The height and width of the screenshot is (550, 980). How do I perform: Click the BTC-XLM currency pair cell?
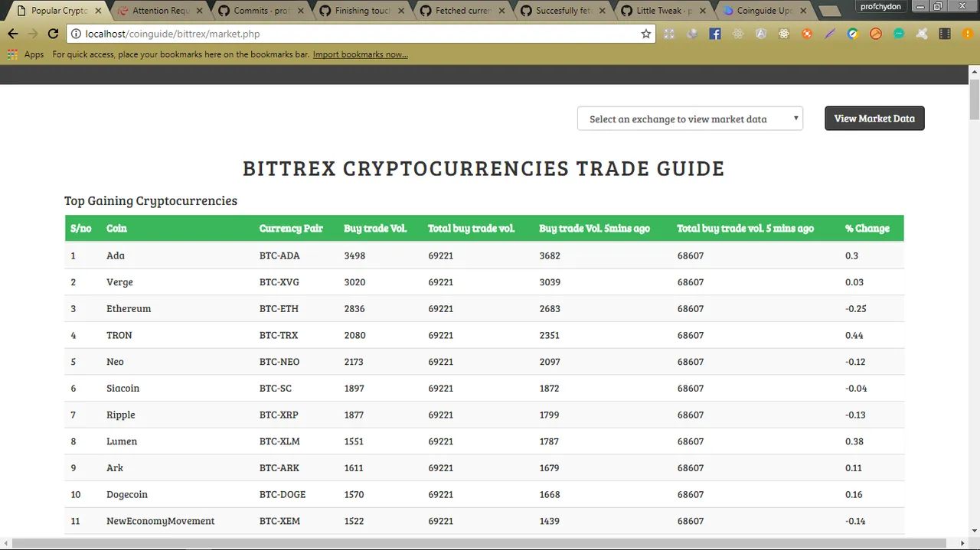pos(279,441)
